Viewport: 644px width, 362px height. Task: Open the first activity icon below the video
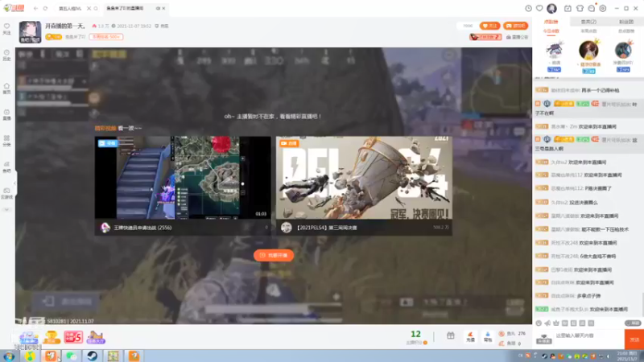[29, 337]
